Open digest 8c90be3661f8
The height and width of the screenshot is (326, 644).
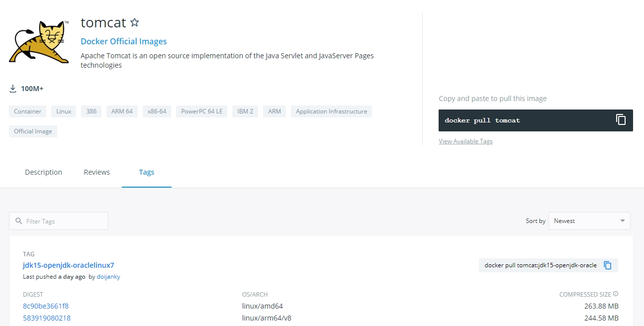[x=46, y=306]
